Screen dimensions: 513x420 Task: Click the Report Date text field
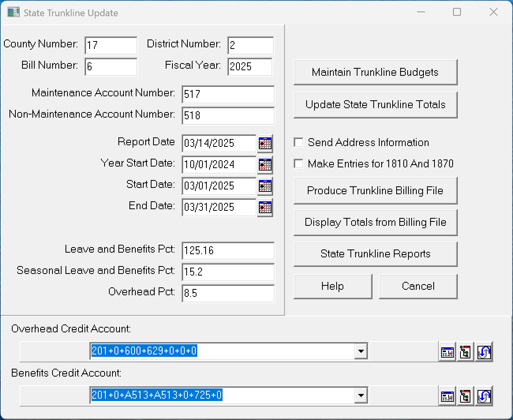(219, 143)
